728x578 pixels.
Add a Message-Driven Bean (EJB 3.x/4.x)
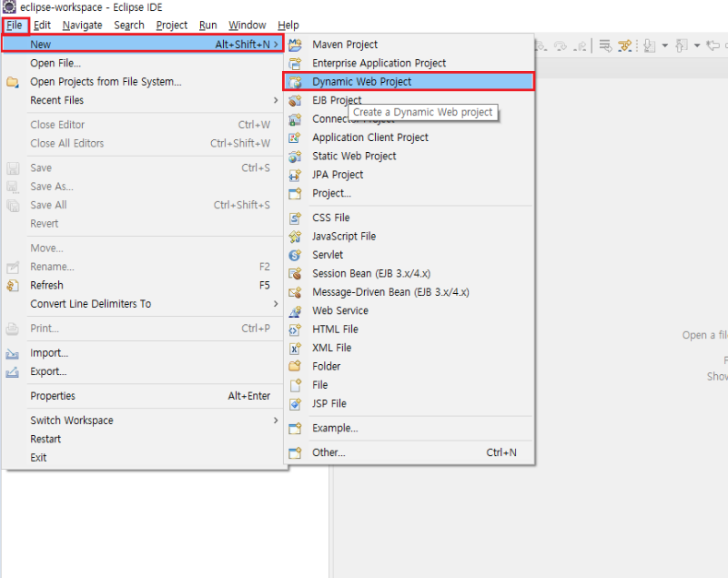click(409, 292)
